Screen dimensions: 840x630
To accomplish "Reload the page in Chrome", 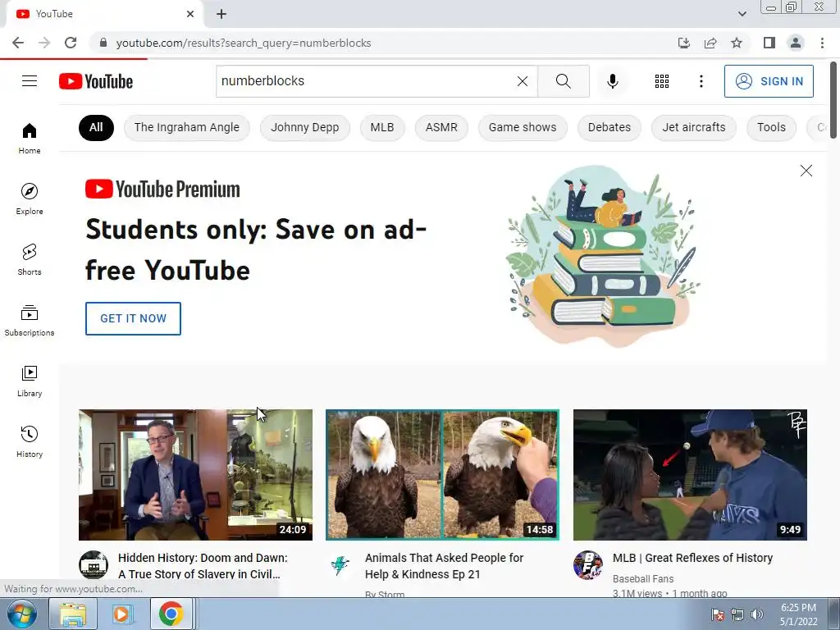I will (x=71, y=43).
